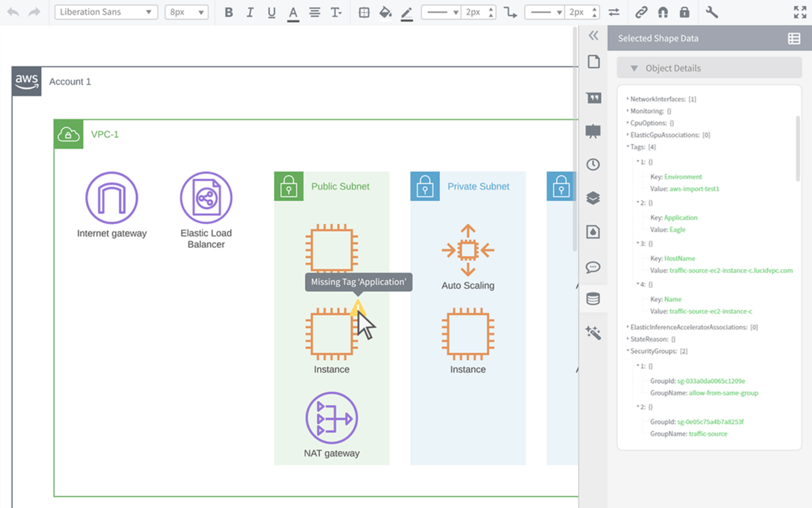Click the Public Subnet lock icon
This screenshot has height=508, width=812.
click(289, 186)
